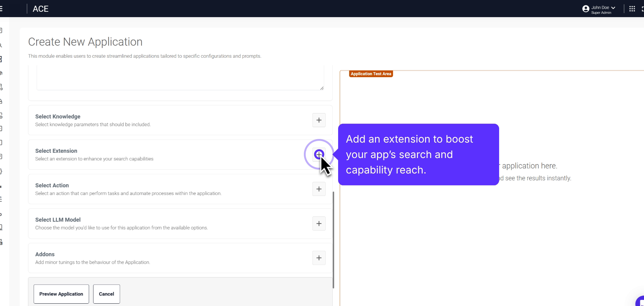Open the John Doe account dropdown

[x=613, y=7]
